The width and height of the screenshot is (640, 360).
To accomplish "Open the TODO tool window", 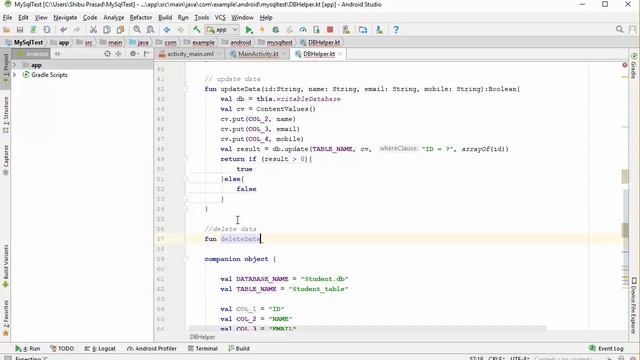I will point(62,349).
